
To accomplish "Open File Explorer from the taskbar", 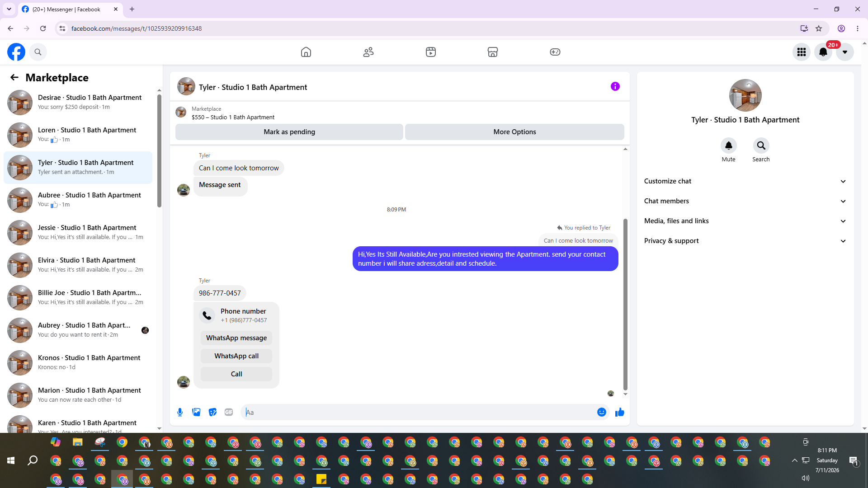I will pos(78,442).
